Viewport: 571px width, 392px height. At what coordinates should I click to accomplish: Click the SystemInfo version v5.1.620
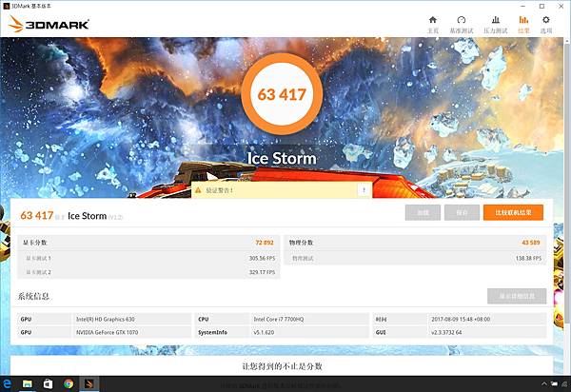click(264, 332)
